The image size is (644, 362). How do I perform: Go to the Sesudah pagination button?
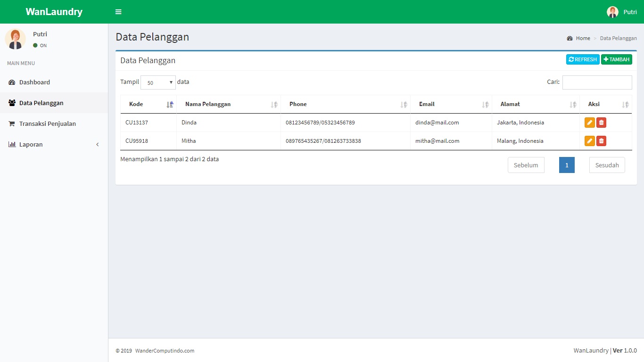pos(607,165)
